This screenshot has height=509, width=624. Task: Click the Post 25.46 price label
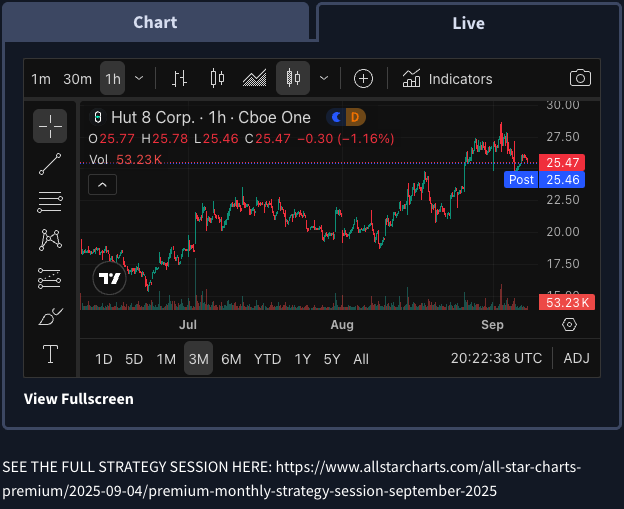click(x=544, y=179)
